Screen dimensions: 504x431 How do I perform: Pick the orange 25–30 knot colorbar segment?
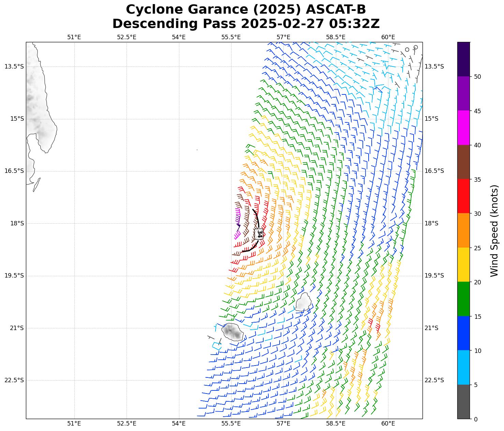463,231
